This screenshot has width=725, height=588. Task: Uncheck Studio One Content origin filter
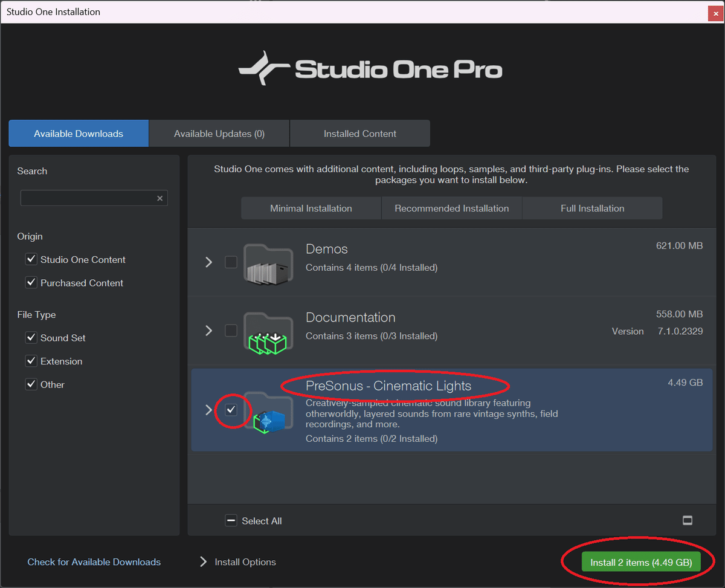[31, 259]
